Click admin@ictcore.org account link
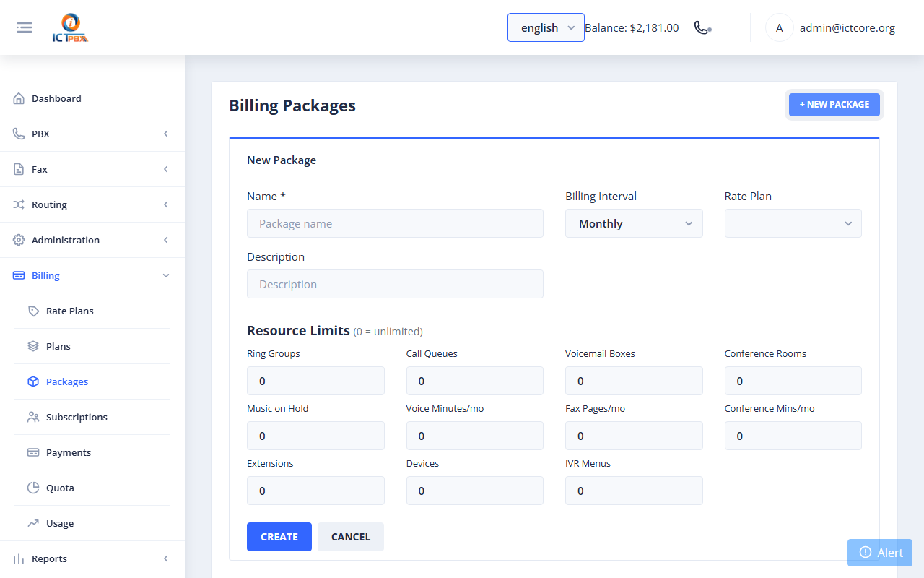Viewport: 924px width, 578px height. click(x=847, y=28)
